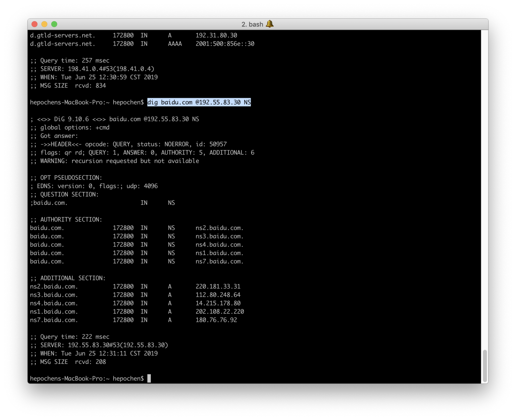Click the hepochens-MacBook-Pro prompt above dig command
Viewport: 516px width, 420px height.
(87, 102)
